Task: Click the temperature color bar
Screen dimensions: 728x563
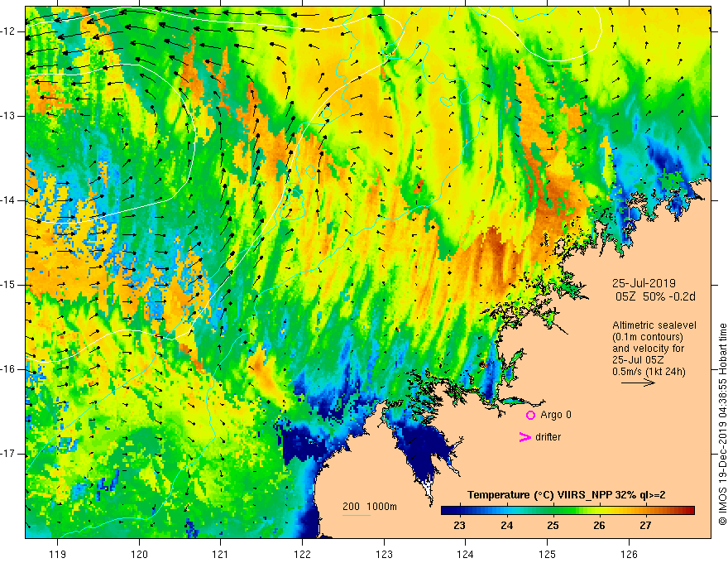Action: [x=568, y=511]
